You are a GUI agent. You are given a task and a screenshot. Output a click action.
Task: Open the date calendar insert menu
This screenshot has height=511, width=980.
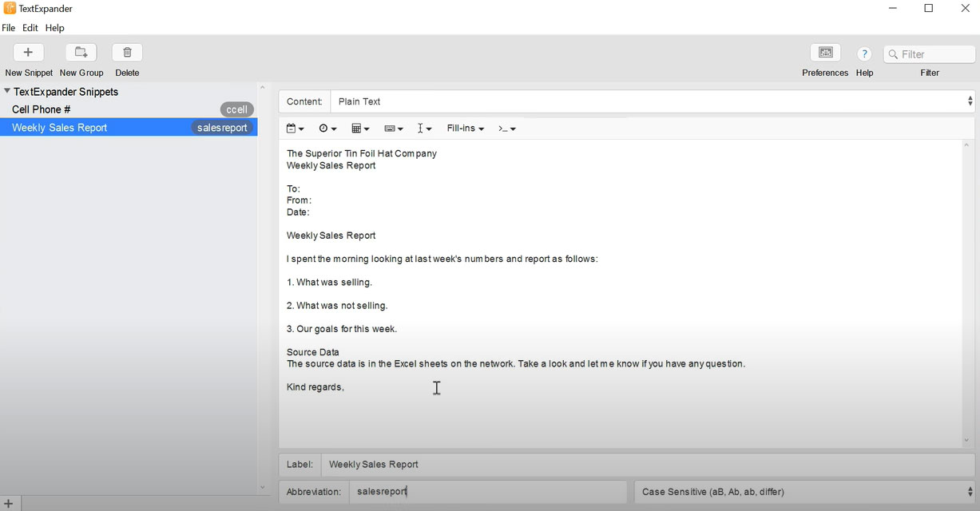click(x=295, y=129)
